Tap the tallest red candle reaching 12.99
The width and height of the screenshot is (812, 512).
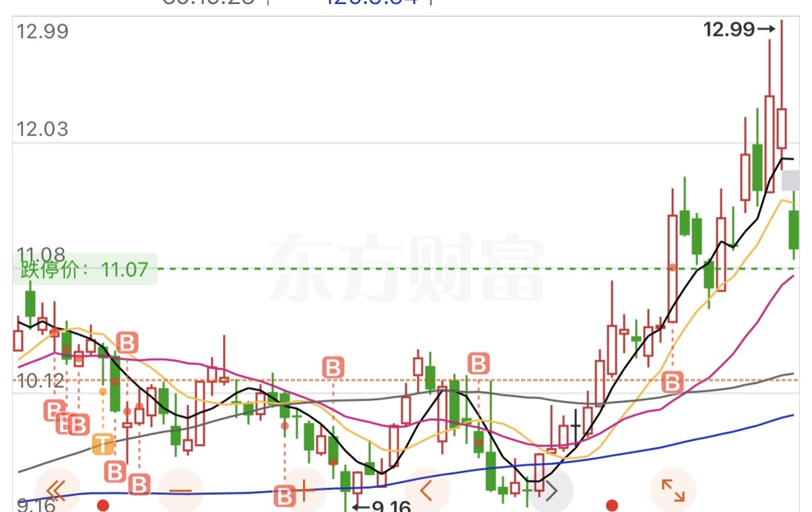(x=782, y=128)
